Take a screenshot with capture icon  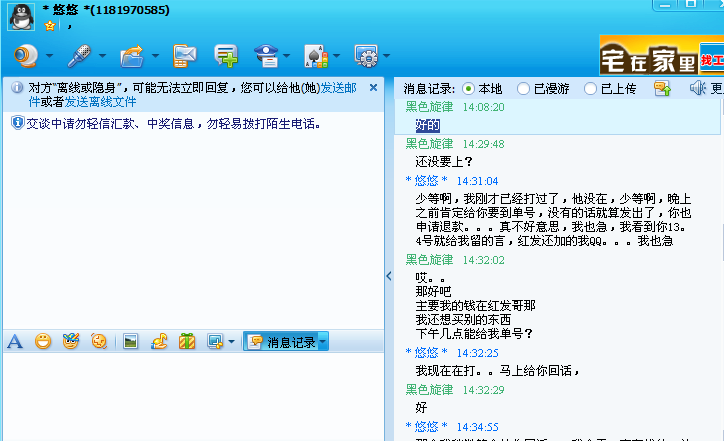(x=215, y=342)
